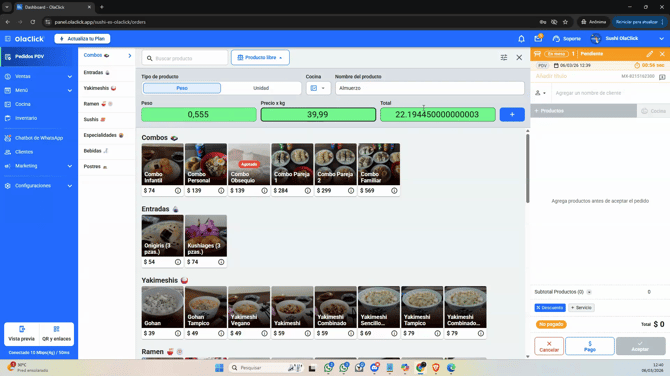This screenshot has height=376, width=670.
Task: Click the Pago button
Action: coord(590,346)
